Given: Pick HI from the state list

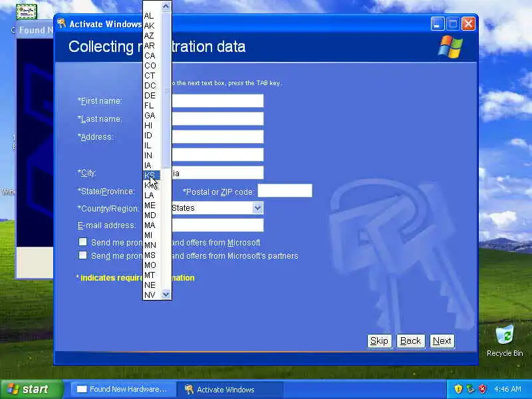Looking at the screenshot, I should tap(152, 126).
